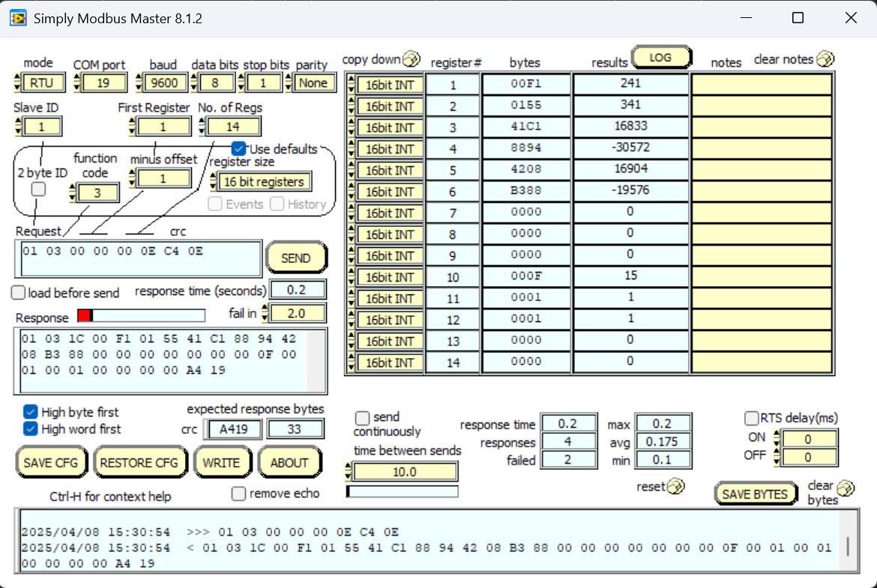Click the reset statistics icon
The image size is (877, 588).
coord(675,487)
